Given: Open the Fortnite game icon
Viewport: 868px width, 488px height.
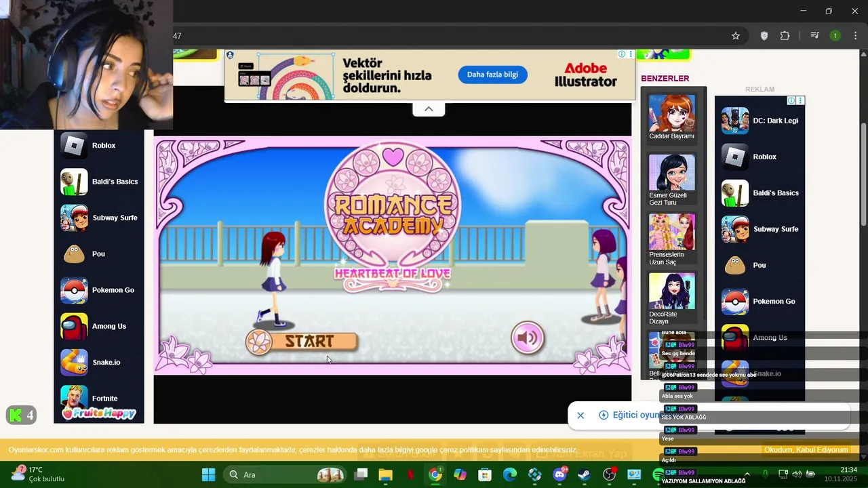Looking at the screenshot, I should tap(74, 397).
